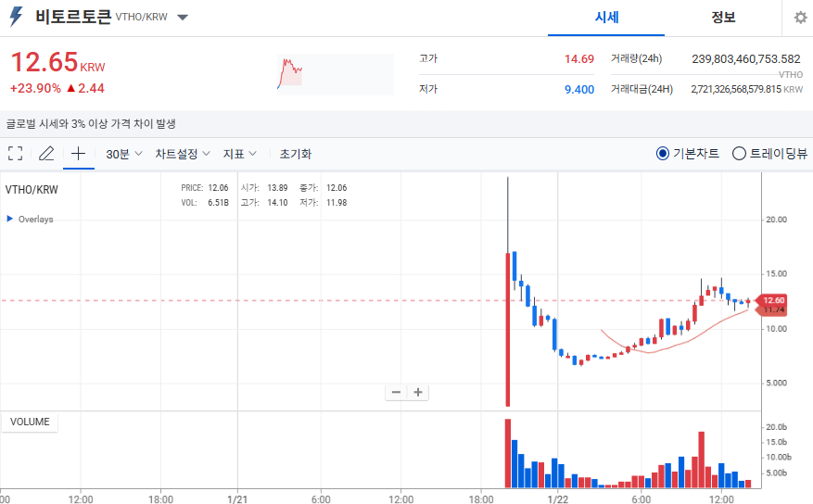813x504 pixels.
Task: Switch to the 정보 tab
Action: pos(723,18)
